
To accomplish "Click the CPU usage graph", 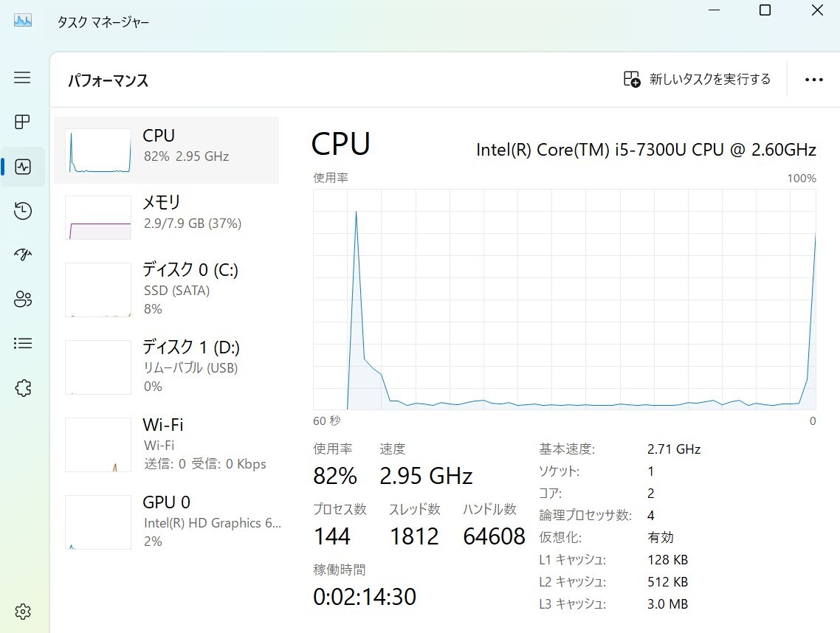I will pyautogui.click(x=565, y=299).
